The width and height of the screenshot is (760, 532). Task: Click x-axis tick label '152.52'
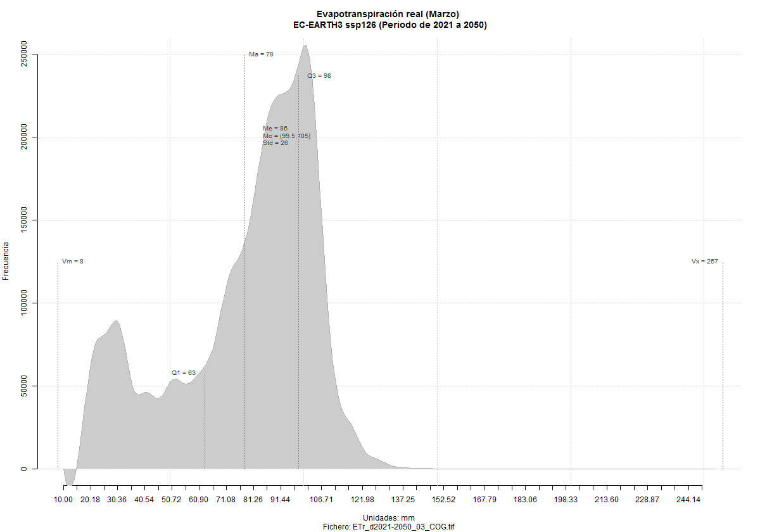443,500
